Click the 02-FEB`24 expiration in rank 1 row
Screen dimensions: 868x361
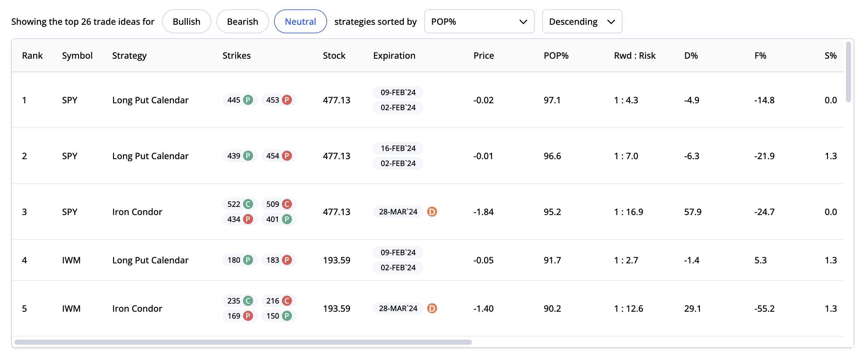coord(398,108)
